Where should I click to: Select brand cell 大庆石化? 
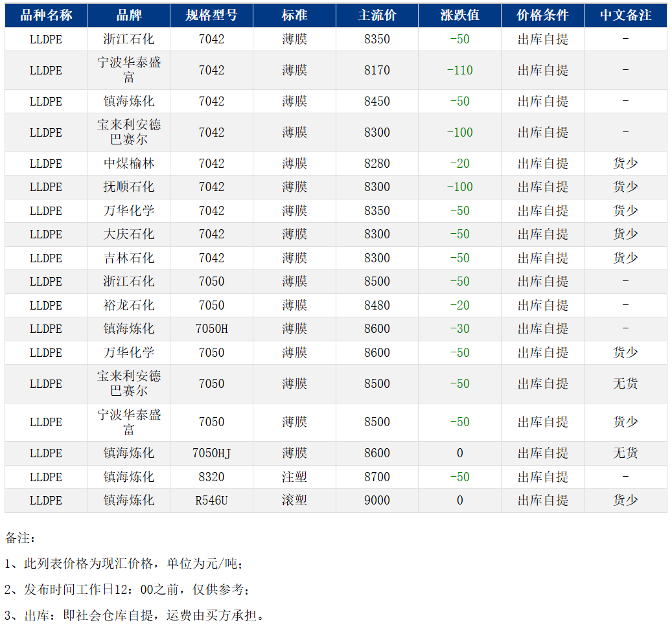pyautogui.click(x=128, y=234)
